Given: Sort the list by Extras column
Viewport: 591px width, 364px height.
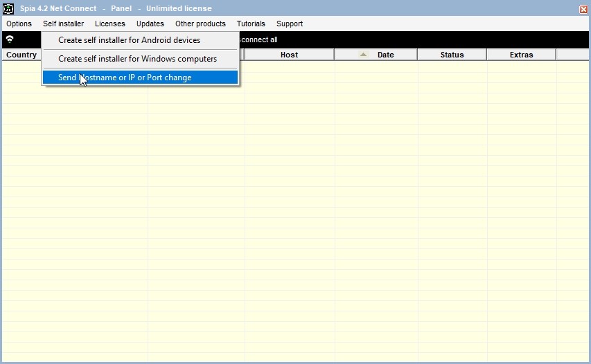Looking at the screenshot, I should point(521,55).
